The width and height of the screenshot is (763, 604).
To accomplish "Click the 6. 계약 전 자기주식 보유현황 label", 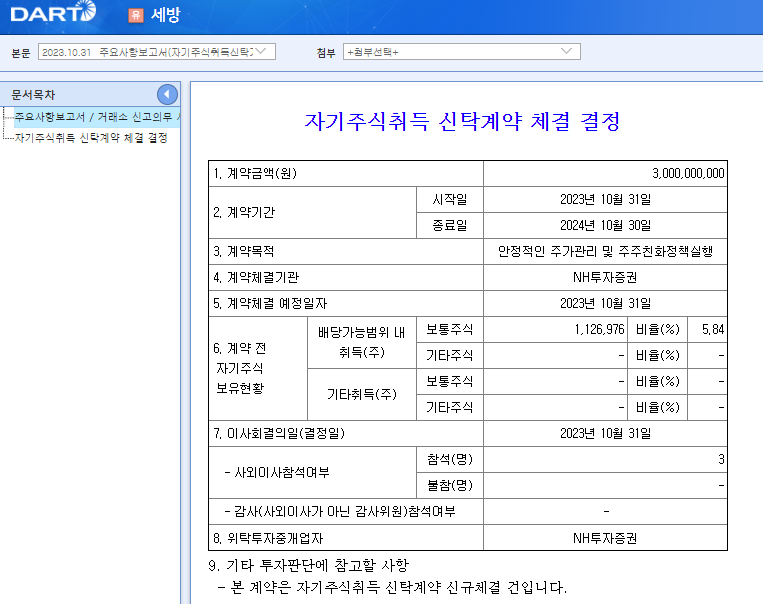I will (240, 368).
